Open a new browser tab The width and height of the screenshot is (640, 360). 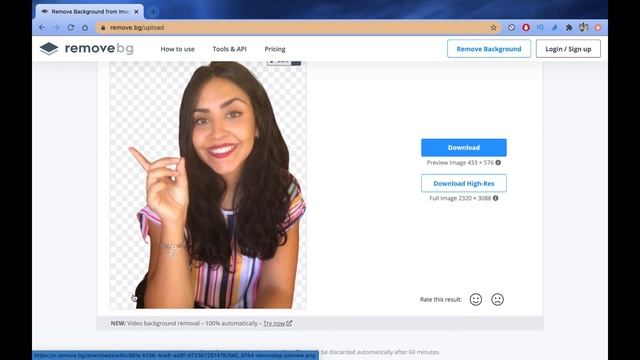coord(153,12)
